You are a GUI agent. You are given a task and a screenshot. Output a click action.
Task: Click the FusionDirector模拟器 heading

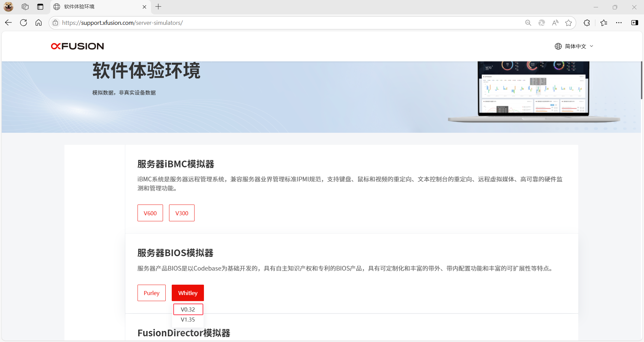(x=184, y=333)
